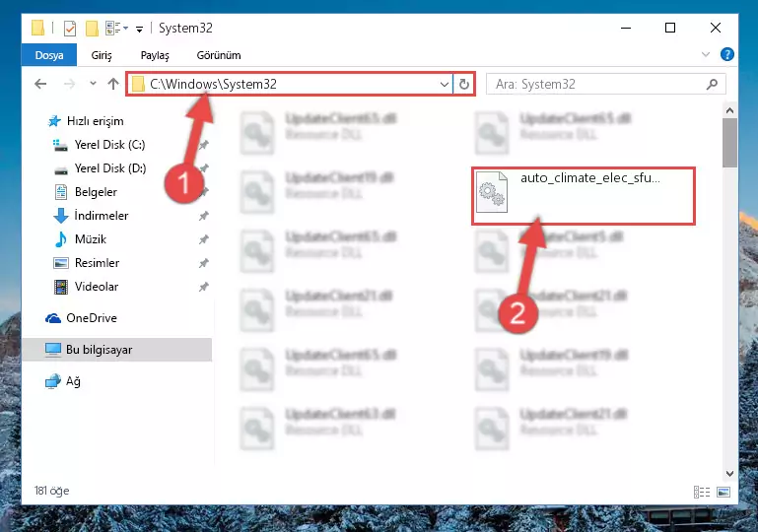
Task: Open the Customize Quick Access Toolbar dropdown
Action: [139, 30]
